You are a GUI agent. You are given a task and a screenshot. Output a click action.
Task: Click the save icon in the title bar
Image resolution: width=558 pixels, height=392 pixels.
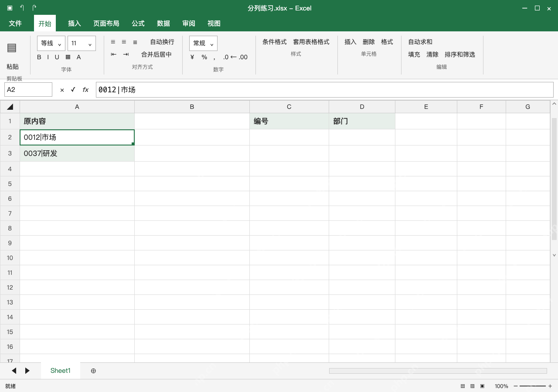(x=10, y=8)
